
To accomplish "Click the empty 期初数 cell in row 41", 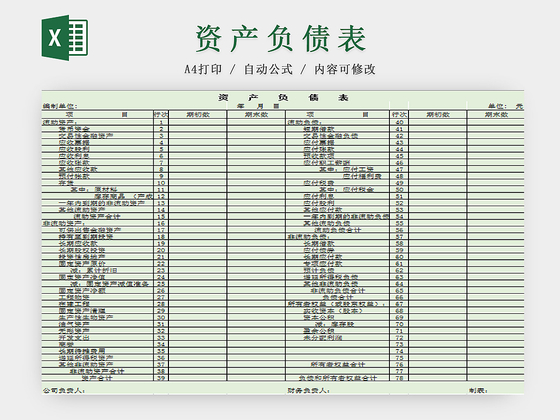I will click(x=438, y=129).
